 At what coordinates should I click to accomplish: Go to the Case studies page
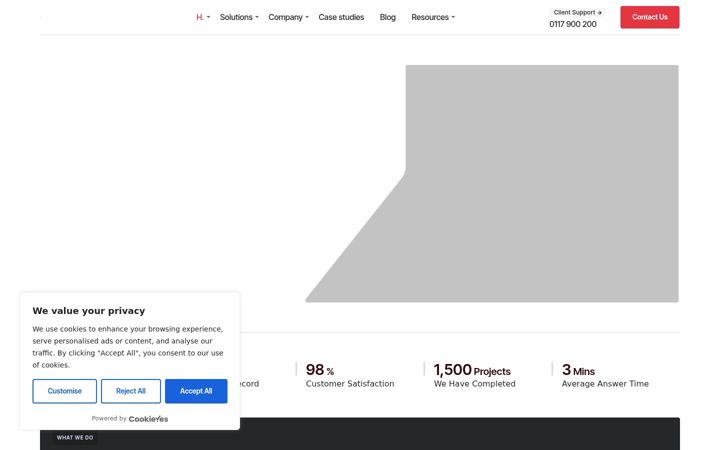point(341,17)
